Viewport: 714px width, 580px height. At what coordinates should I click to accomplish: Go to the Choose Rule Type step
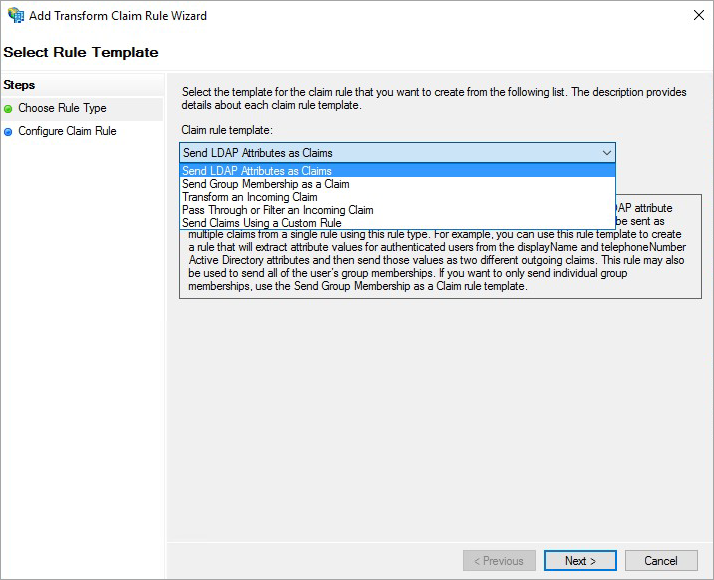pyautogui.click(x=62, y=108)
